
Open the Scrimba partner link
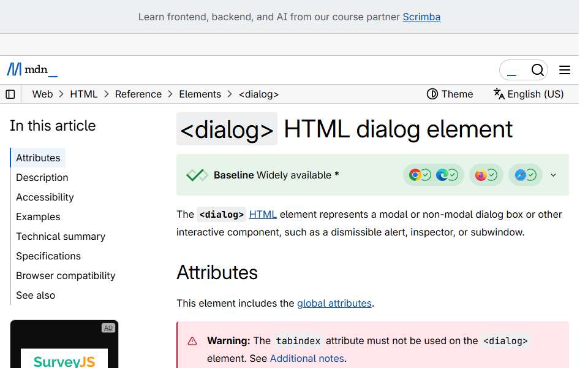tap(421, 17)
